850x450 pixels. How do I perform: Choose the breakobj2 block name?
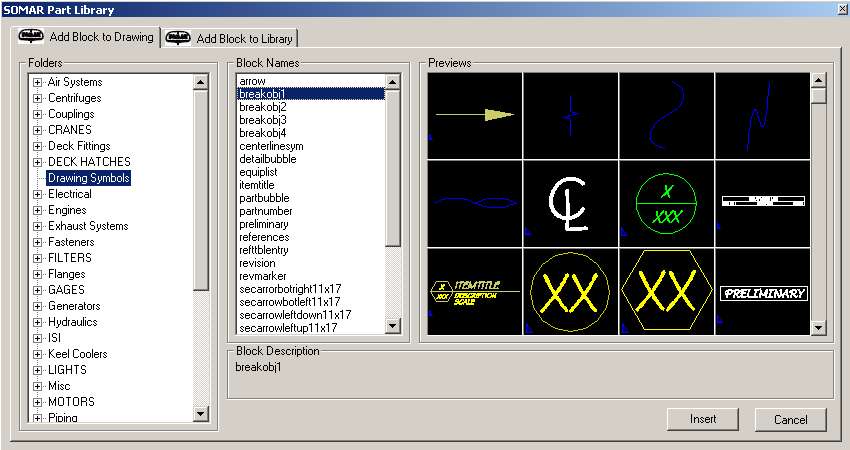[x=263, y=107]
